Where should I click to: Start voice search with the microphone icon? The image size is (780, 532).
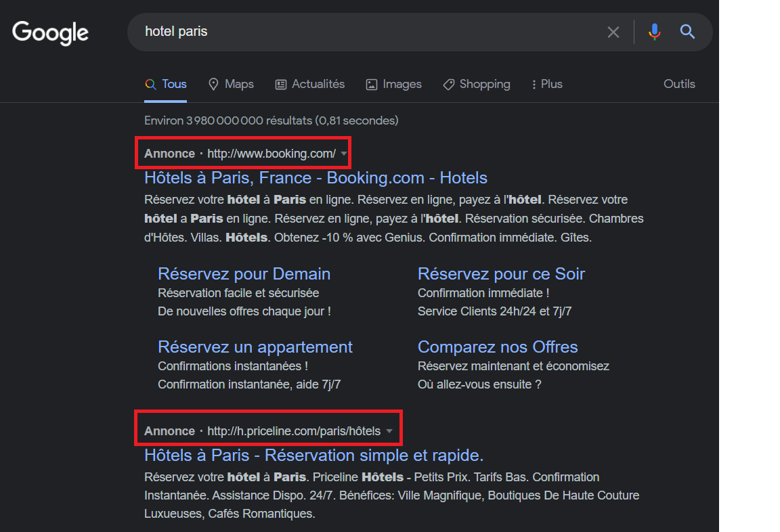point(655,32)
